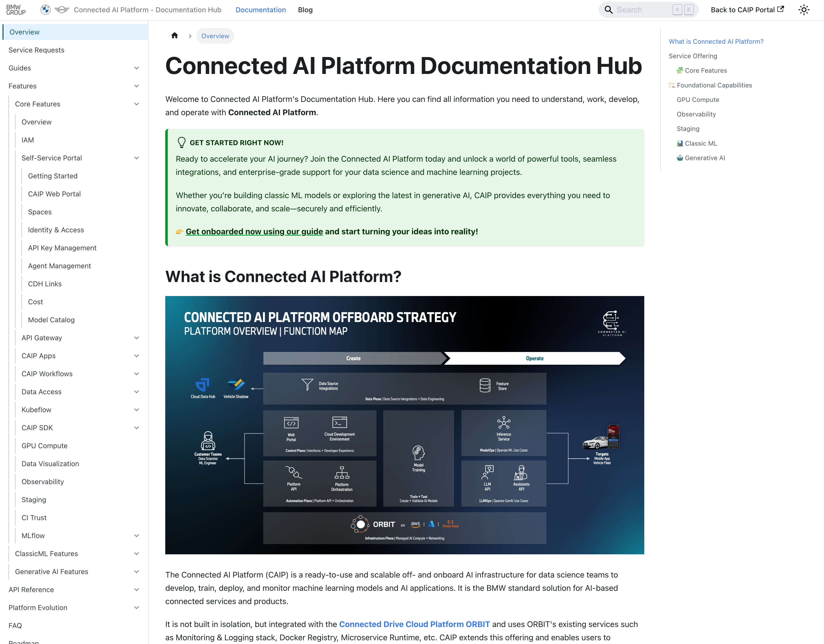The height and width of the screenshot is (644, 824).
Task: Click Get onboarded now using our guide link
Action: point(254,232)
